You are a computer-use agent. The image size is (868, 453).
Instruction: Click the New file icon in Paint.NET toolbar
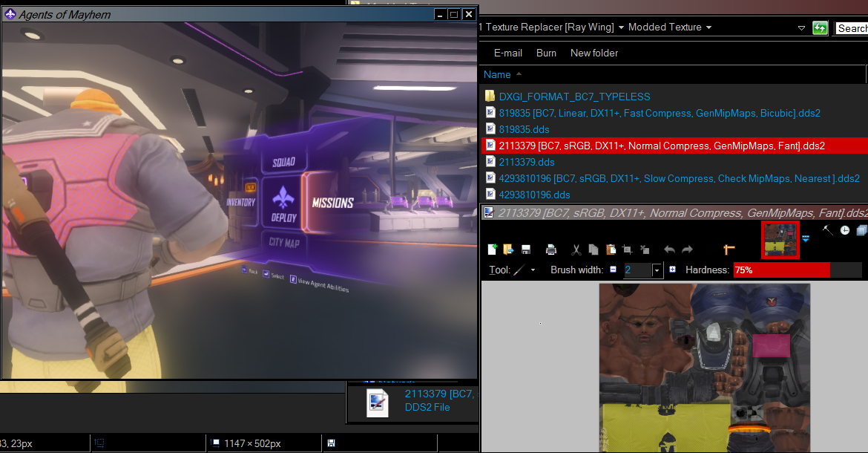coord(493,250)
